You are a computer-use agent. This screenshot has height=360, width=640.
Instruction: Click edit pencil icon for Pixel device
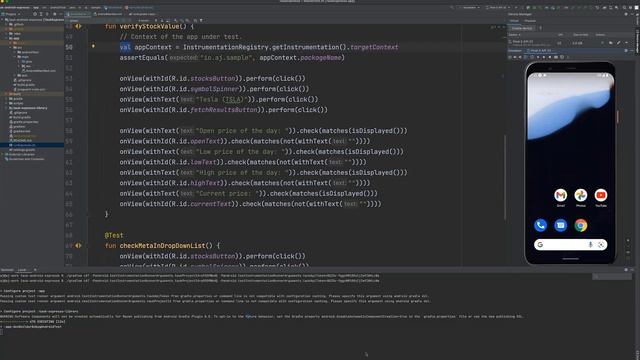coord(618,42)
